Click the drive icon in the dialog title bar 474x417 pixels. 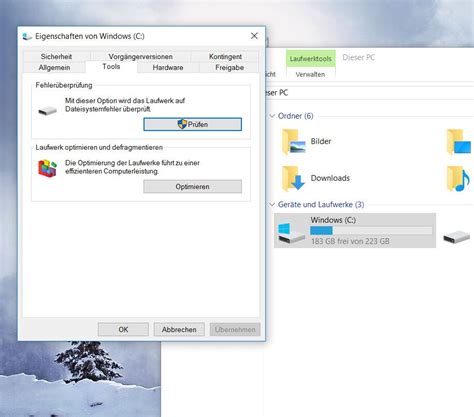27,36
